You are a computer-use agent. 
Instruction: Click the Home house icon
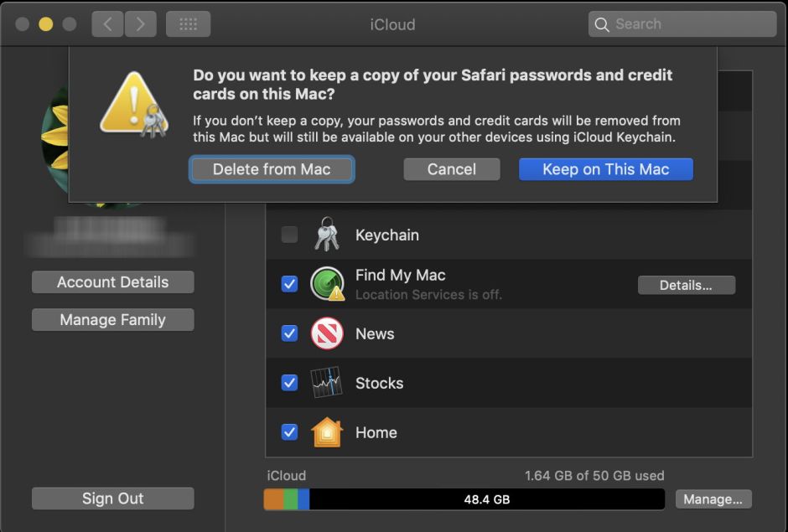327,432
